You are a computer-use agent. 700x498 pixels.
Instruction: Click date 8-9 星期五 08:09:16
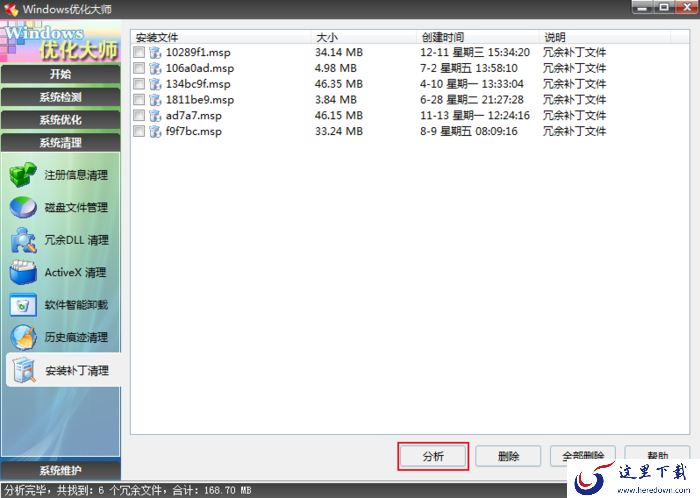coord(469,131)
